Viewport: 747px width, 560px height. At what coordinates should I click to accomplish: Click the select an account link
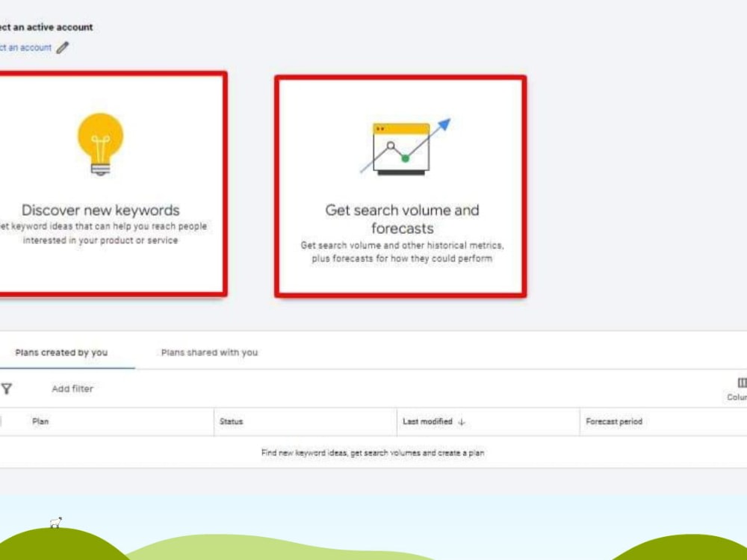point(25,48)
